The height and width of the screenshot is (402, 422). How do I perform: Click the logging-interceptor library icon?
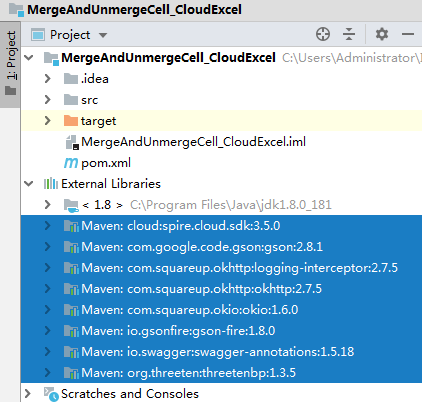tap(71, 268)
